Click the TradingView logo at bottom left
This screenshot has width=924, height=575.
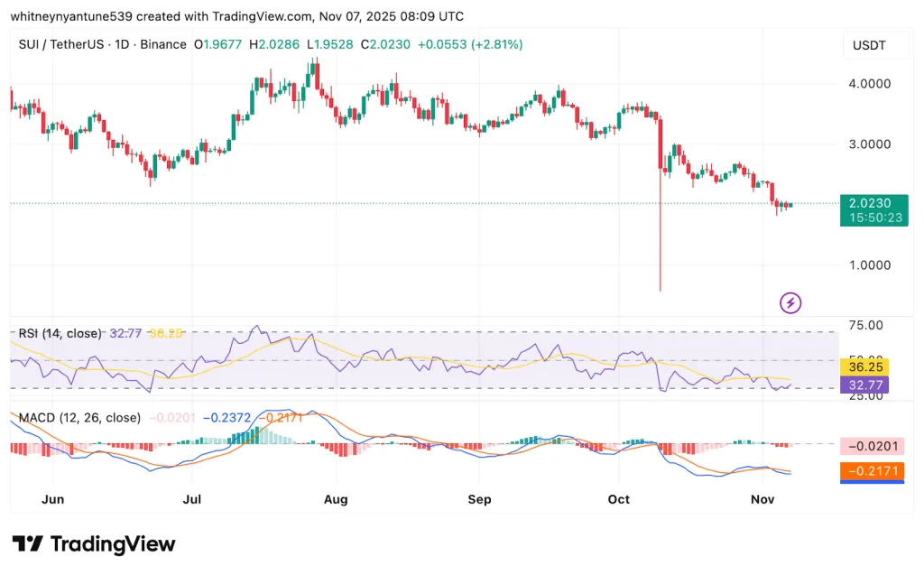[93, 544]
